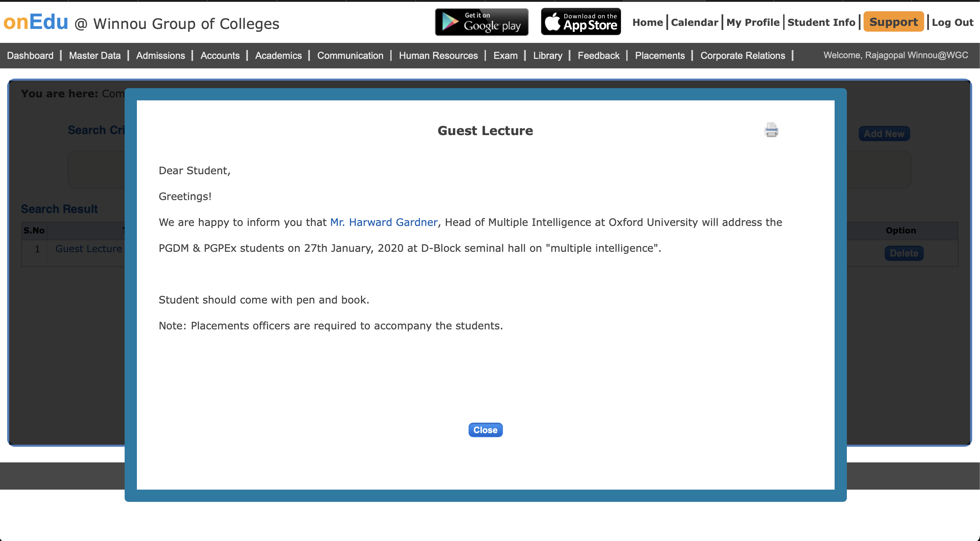980x541 pixels.
Task: Open Mr. Harward Gardner link
Action: (383, 222)
